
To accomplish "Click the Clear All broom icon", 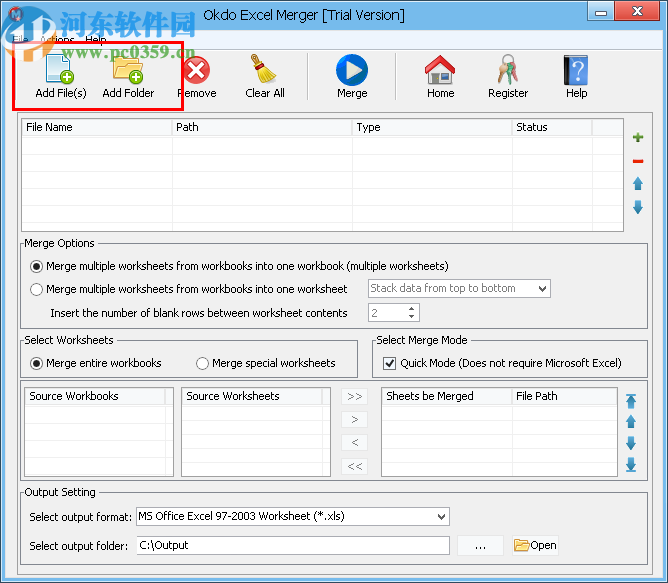I will click(x=264, y=69).
